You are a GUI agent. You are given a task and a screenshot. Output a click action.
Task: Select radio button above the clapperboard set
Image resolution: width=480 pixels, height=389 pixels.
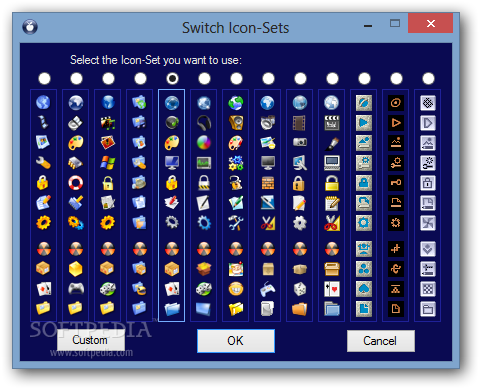tap(332, 79)
